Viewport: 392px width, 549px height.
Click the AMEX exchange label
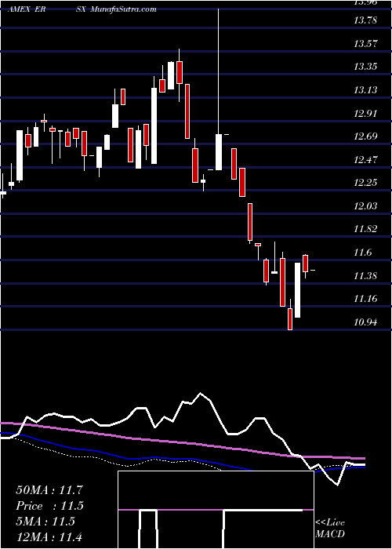[19, 9]
